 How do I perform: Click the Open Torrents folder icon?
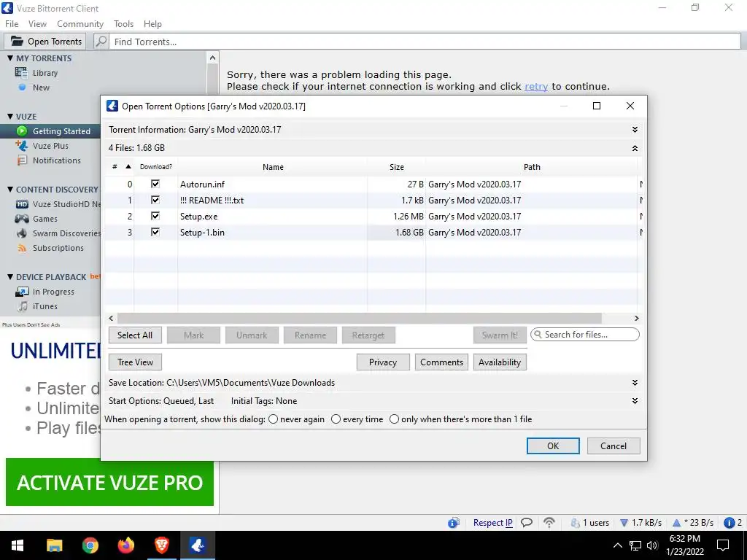[17, 41]
